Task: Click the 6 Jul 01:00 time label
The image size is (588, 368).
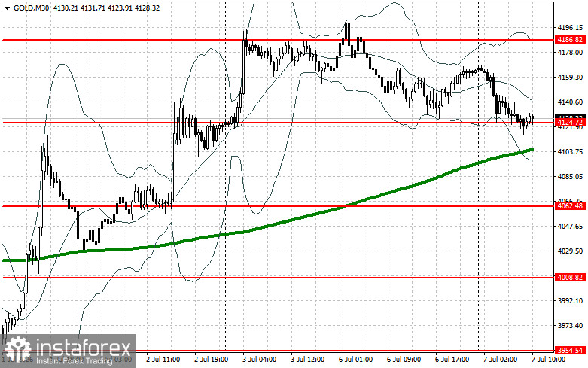Action: tap(355, 360)
